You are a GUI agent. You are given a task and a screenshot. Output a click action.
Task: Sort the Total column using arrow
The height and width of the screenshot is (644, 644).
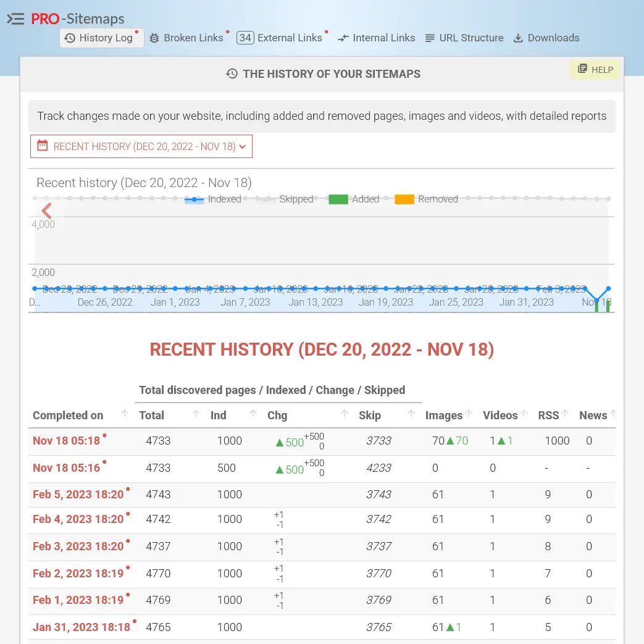tap(196, 414)
